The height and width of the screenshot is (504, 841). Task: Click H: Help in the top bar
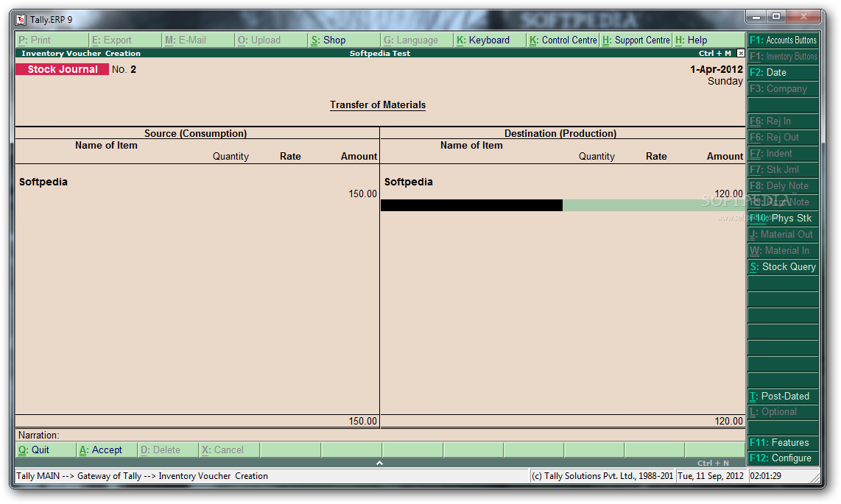pyautogui.click(x=708, y=40)
